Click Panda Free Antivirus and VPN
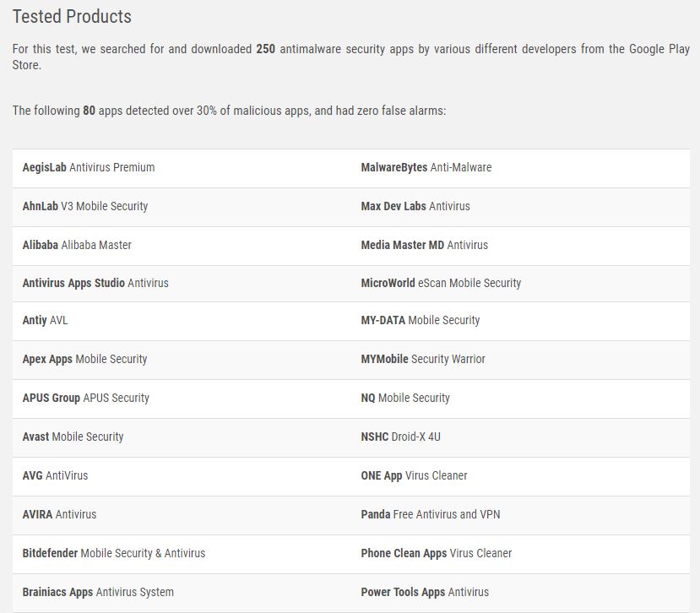 tap(442, 514)
